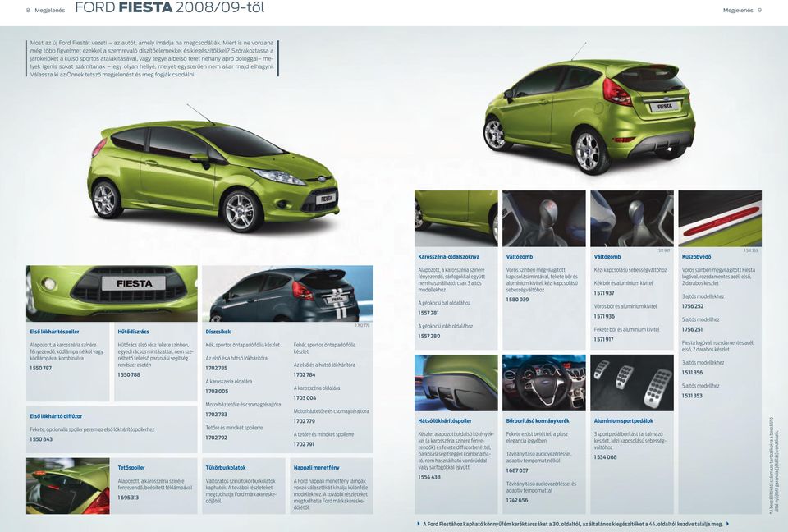
Task: Click the 'Kék bőr és alumínium kivitel' label
Action: tap(623, 283)
